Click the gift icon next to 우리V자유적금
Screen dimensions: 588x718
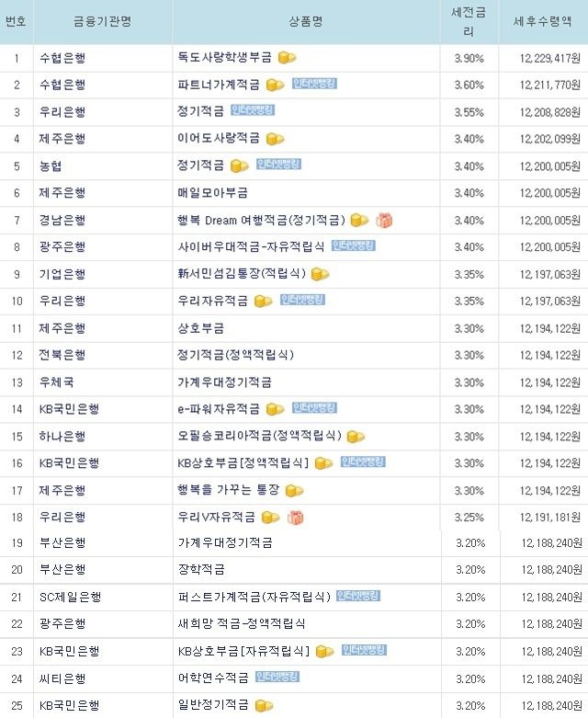[x=296, y=518]
